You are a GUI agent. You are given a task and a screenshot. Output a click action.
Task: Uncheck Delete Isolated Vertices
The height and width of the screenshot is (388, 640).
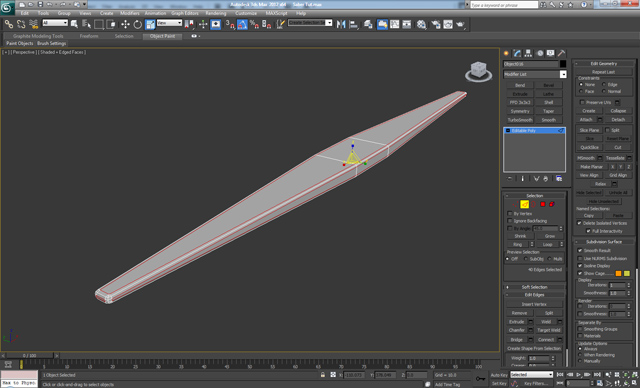tap(579, 223)
